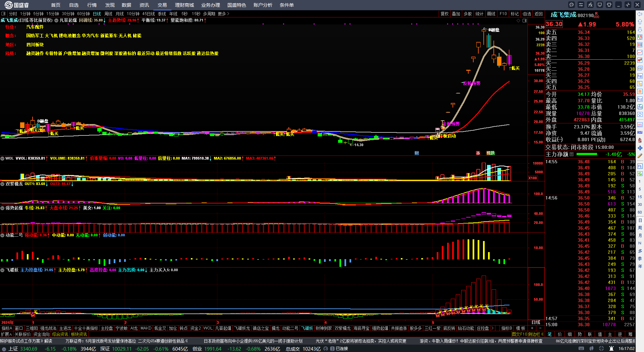Expand the 强势起爆 indicator pane menu
644x352 pixels.
point(2,208)
